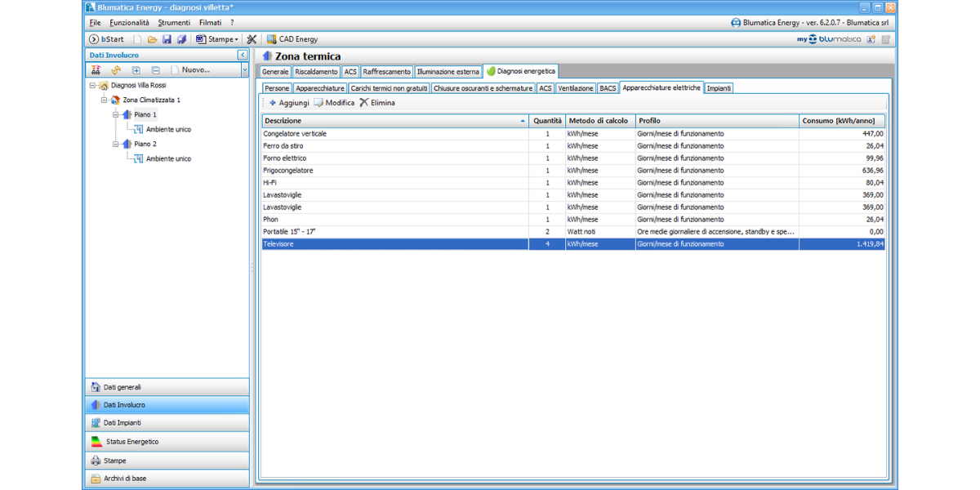Switch to the Riscaldamento tab
Image resolution: width=980 pixels, height=490 pixels.
(x=316, y=72)
